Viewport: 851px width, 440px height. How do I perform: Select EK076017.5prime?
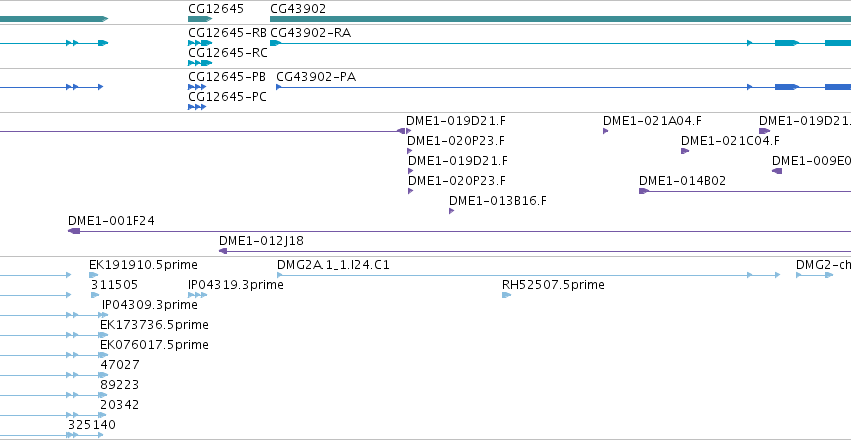[154, 346]
